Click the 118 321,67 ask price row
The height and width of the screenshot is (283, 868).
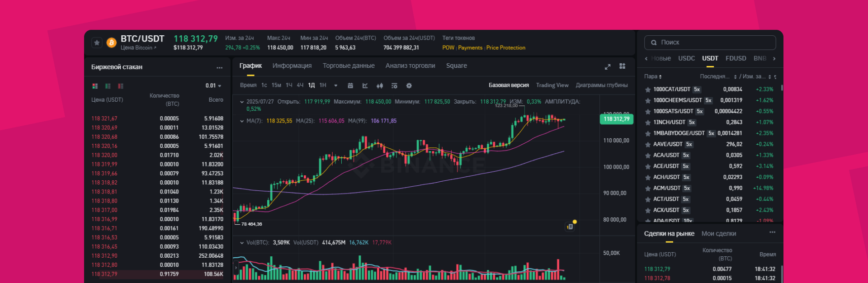click(156, 118)
